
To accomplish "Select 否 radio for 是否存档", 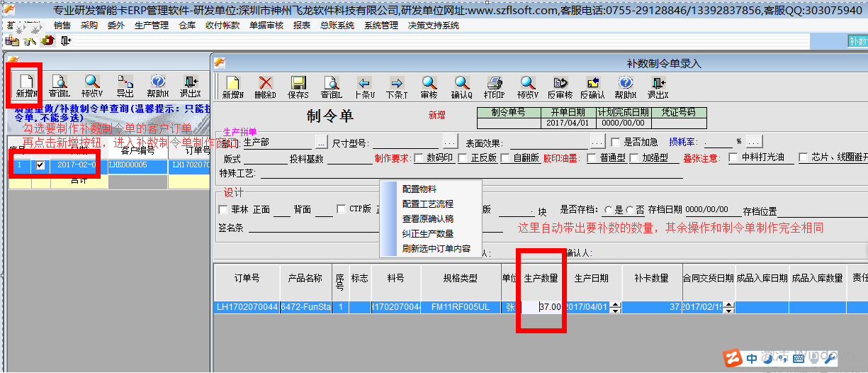I will pyautogui.click(x=630, y=210).
